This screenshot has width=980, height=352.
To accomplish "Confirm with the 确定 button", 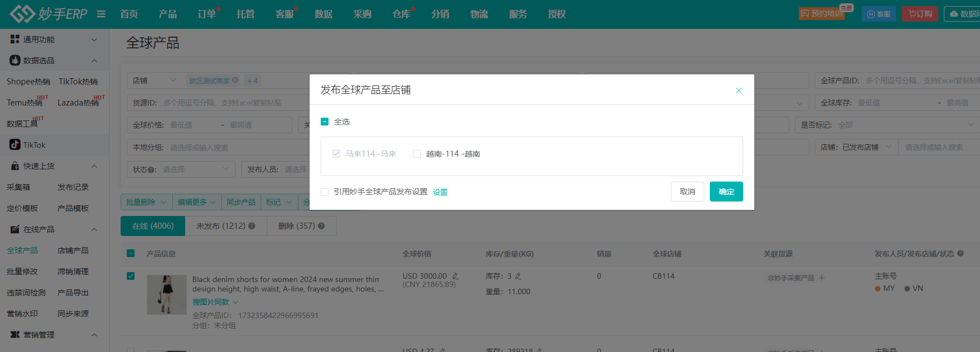I will point(727,192).
